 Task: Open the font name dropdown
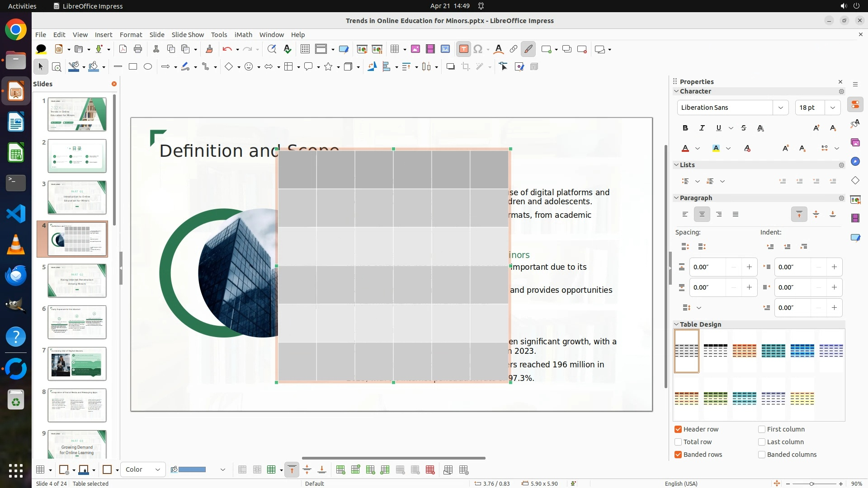(x=780, y=108)
